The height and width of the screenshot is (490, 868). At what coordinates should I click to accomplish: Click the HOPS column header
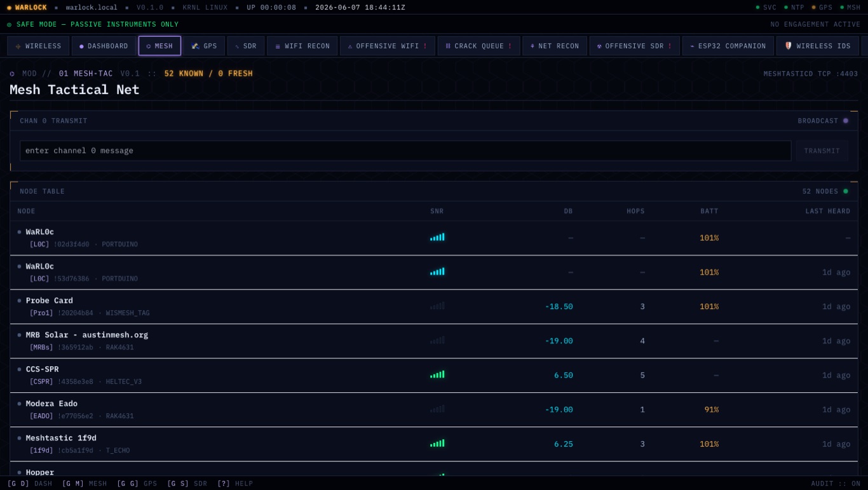tap(635, 211)
